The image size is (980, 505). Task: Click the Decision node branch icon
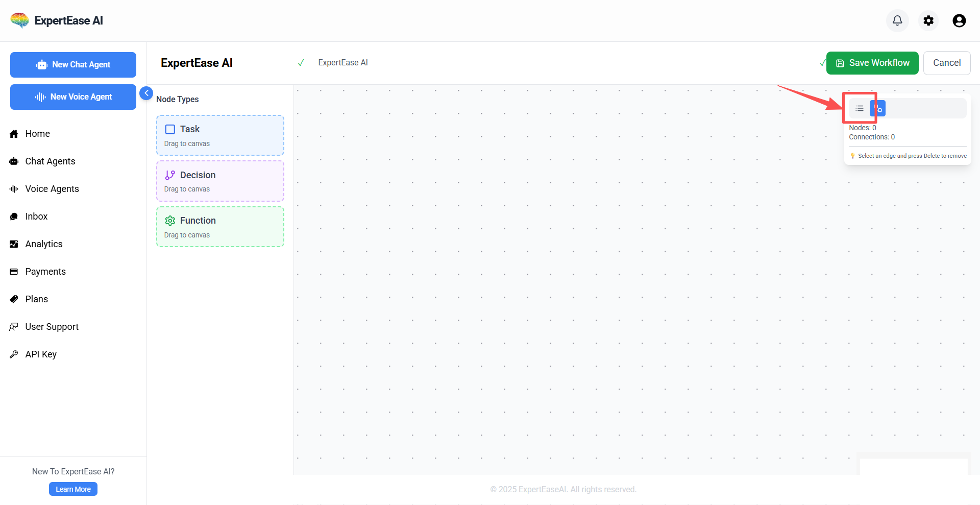tap(170, 175)
